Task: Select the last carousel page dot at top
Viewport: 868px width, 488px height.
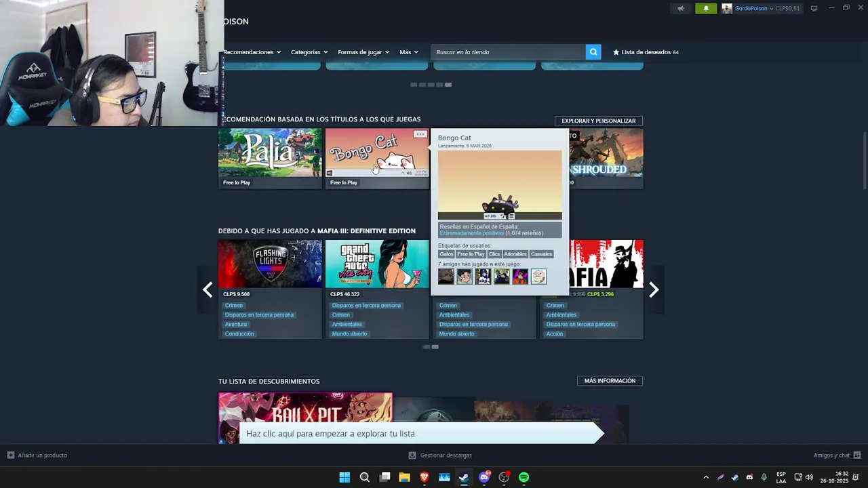Action: point(448,85)
